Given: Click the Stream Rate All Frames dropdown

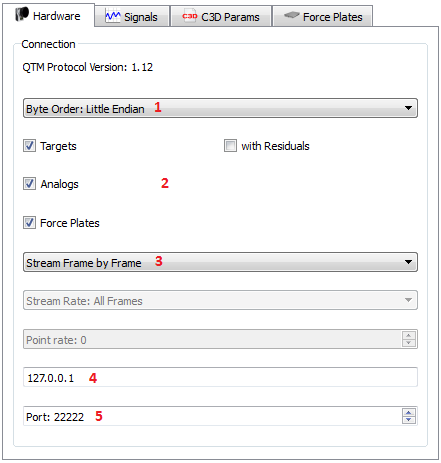Looking at the screenshot, I should (x=220, y=300).
